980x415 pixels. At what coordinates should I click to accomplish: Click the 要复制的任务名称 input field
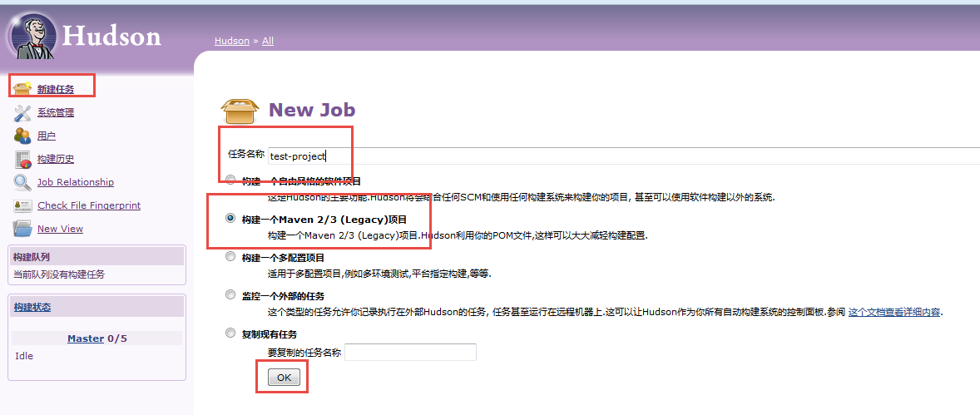pos(411,352)
